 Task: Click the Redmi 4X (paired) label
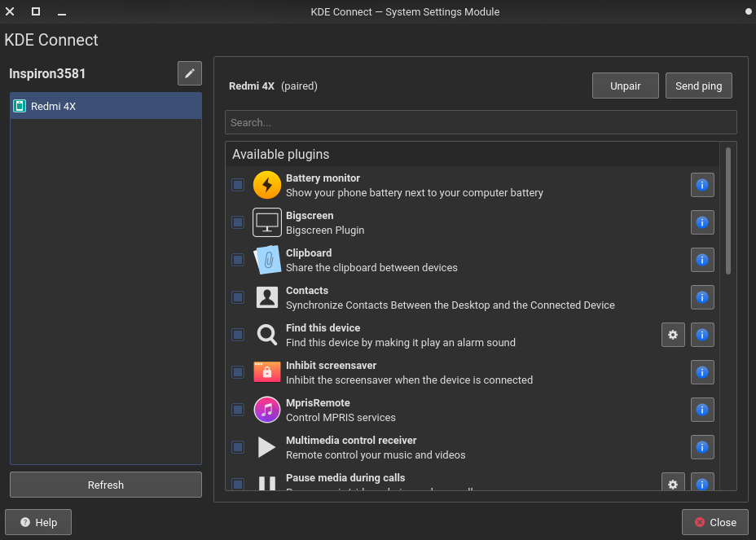(273, 86)
